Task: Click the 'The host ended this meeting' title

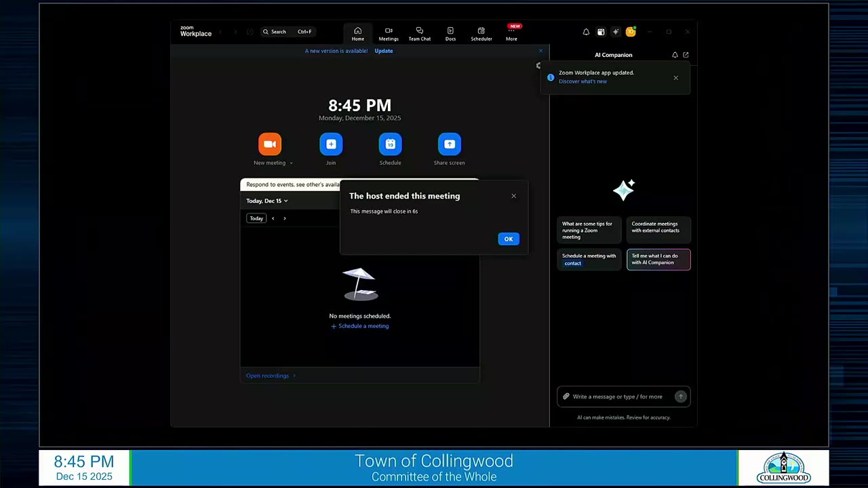Action: tap(405, 196)
